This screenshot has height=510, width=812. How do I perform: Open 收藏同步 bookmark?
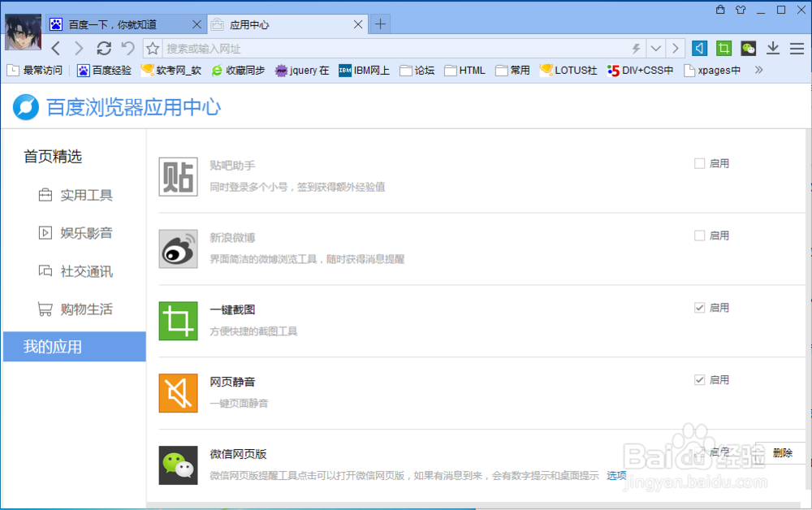tap(238, 71)
